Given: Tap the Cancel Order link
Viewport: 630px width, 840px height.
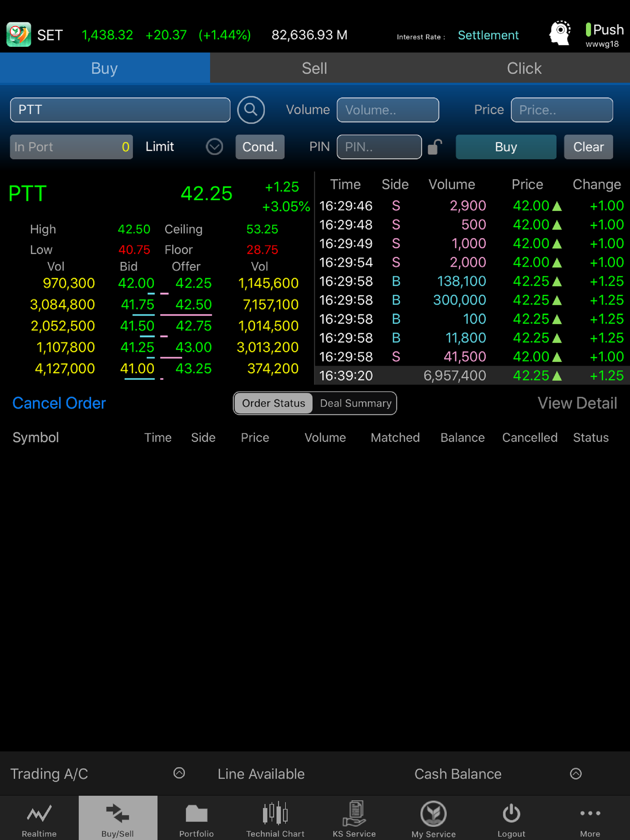Looking at the screenshot, I should point(59,403).
